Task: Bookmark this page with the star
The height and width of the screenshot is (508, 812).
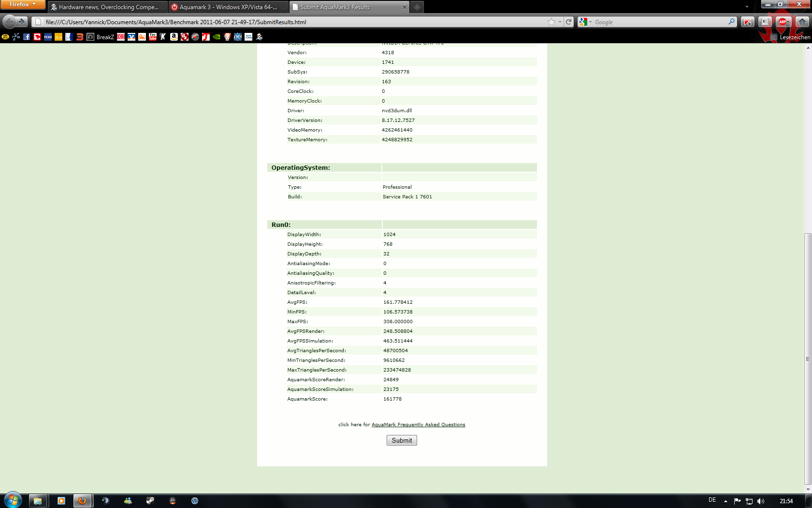Action: click(551, 22)
